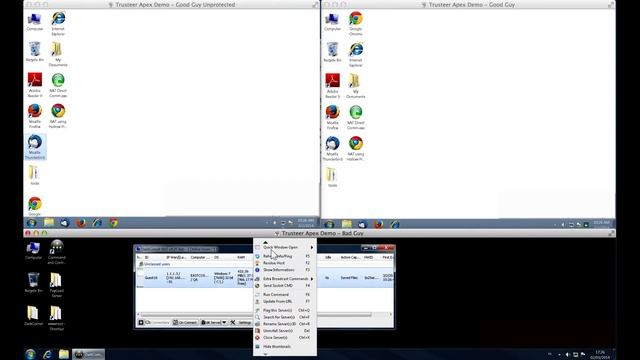Select Run Command menu entry
This screenshot has width=640, height=360.
pos(284,295)
